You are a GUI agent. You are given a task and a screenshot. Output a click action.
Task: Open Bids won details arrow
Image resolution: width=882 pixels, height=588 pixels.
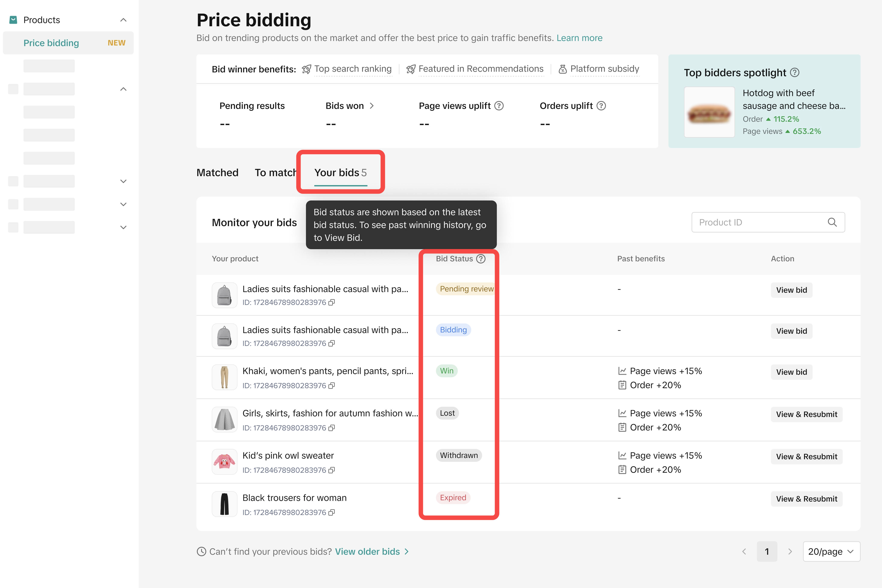[x=372, y=106]
